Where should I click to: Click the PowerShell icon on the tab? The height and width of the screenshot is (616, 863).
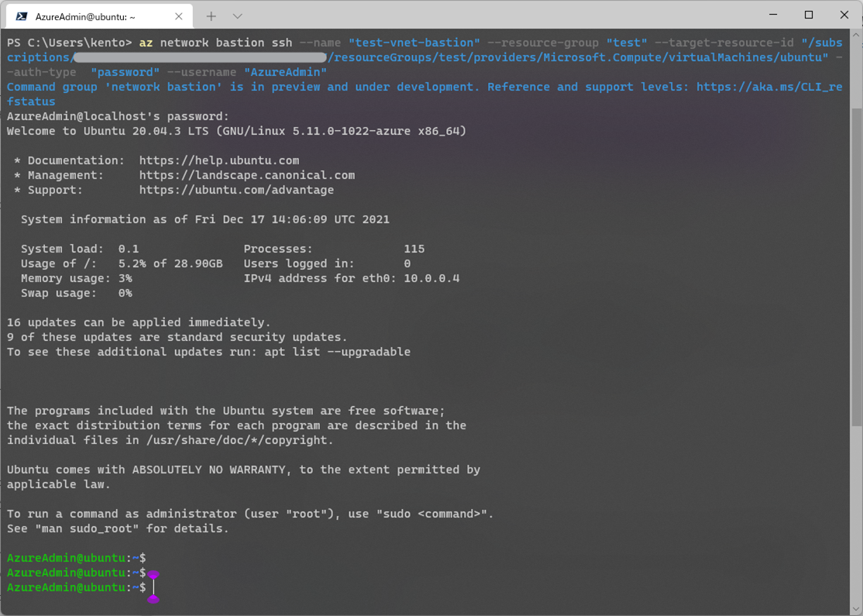pos(22,16)
